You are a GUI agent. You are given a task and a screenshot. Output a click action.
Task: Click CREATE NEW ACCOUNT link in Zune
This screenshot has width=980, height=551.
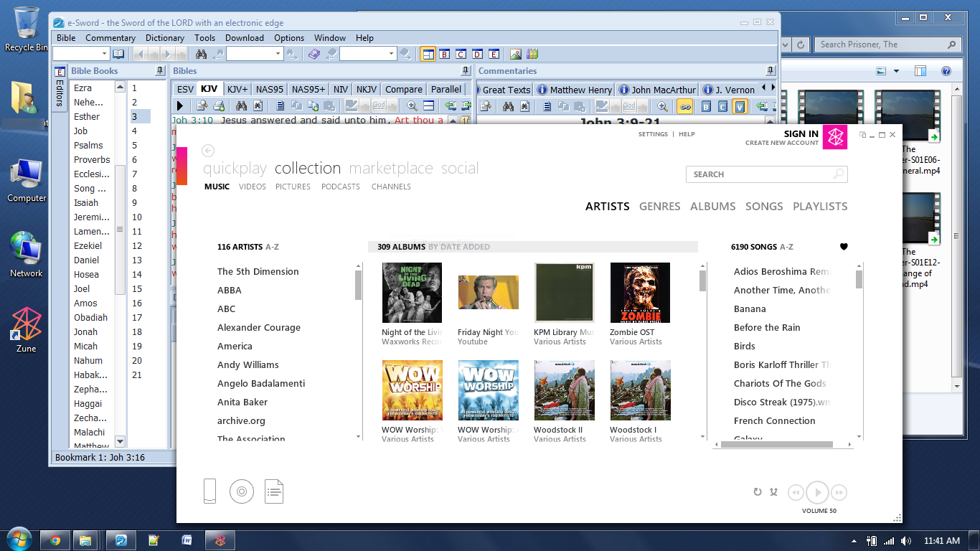[x=782, y=143]
